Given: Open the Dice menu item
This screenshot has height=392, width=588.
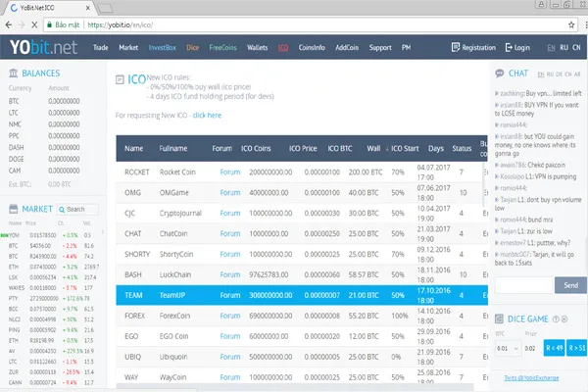Looking at the screenshot, I should [192, 48].
